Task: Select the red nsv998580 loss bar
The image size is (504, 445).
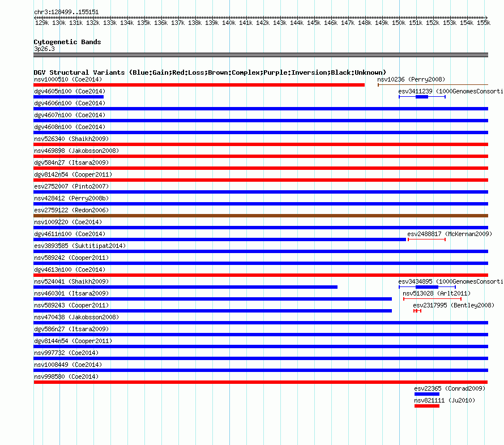Action: 260,382
